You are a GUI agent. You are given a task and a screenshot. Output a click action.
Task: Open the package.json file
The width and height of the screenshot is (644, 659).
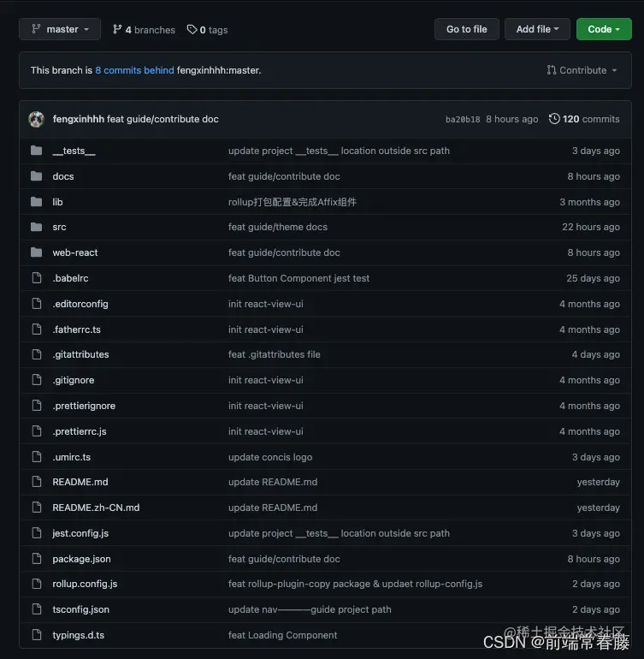[81, 559]
